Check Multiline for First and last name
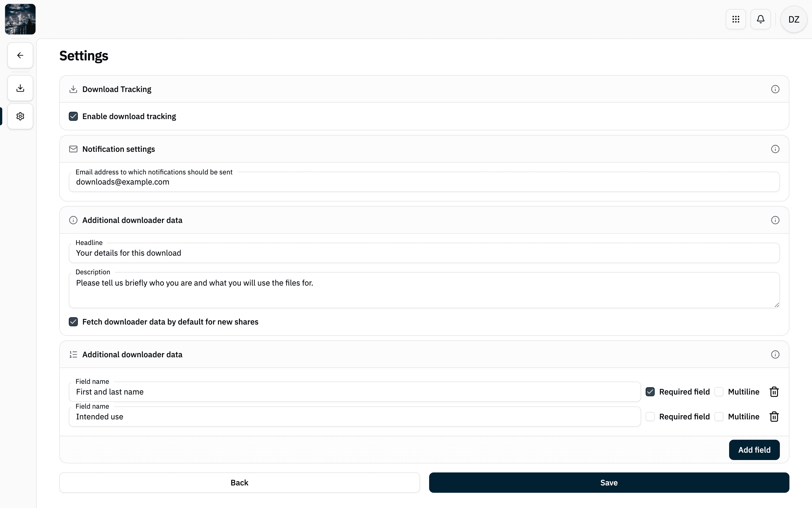Screen dimensions: 812x508 coord(719,392)
